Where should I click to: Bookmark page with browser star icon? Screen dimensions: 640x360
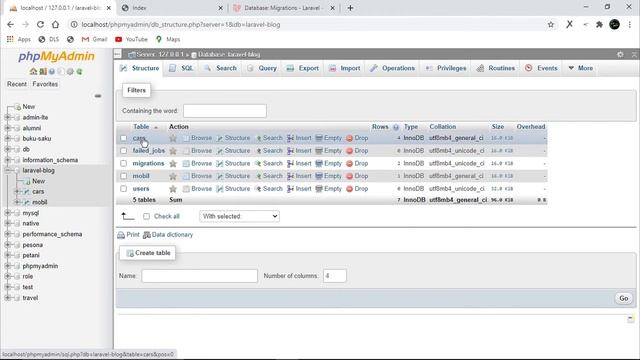click(x=551, y=24)
